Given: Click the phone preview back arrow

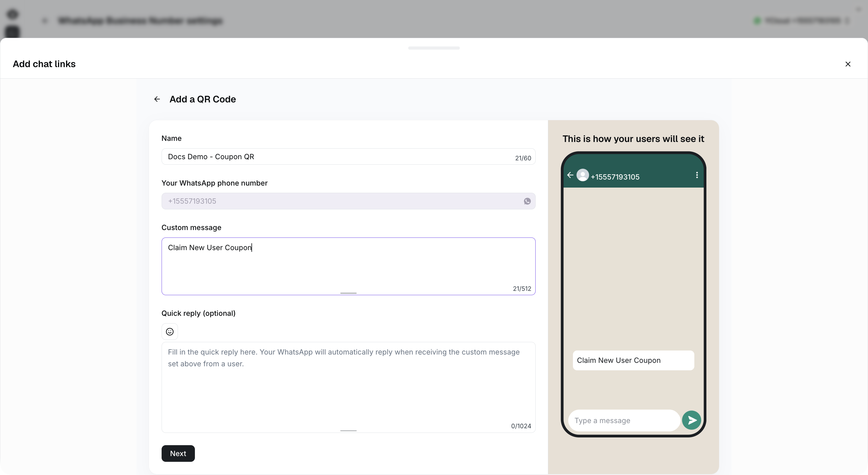Looking at the screenshot, I should 570,175.
